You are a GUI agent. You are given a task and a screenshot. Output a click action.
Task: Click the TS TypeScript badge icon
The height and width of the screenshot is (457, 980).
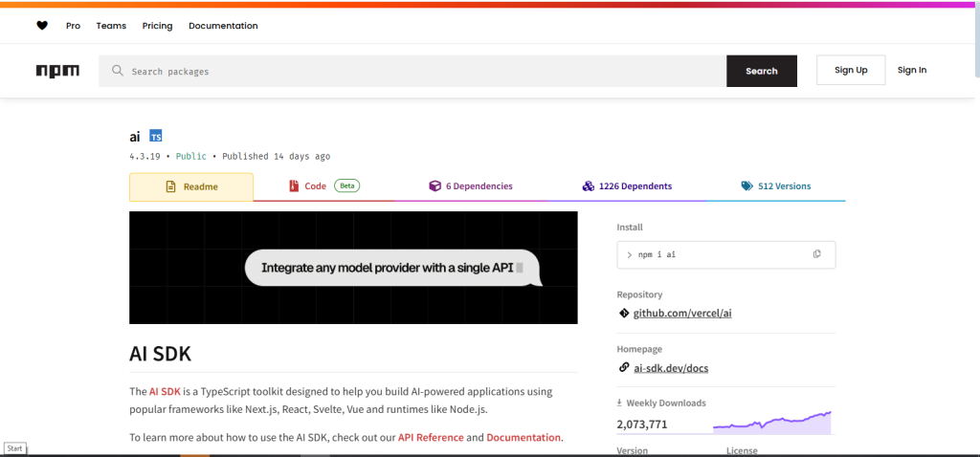pyautogui.click(x=156, y=136)
